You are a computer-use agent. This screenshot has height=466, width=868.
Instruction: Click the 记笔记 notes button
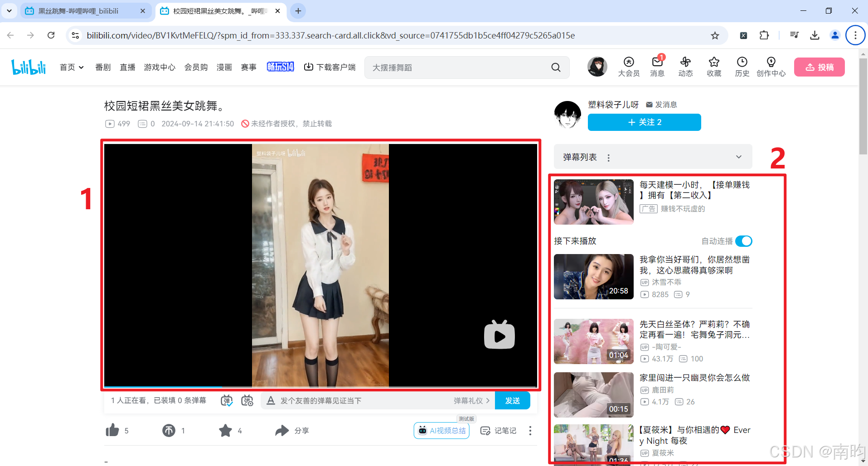(498, 430)
